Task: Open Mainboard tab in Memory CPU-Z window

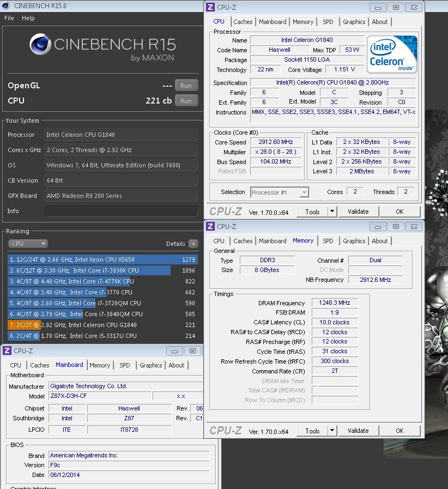Action: (273, 241)
